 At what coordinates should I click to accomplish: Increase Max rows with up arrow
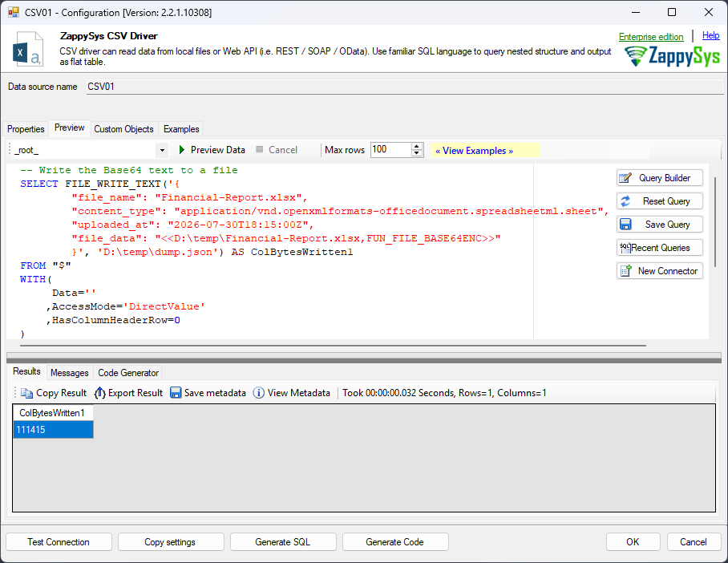pos(416,146)
